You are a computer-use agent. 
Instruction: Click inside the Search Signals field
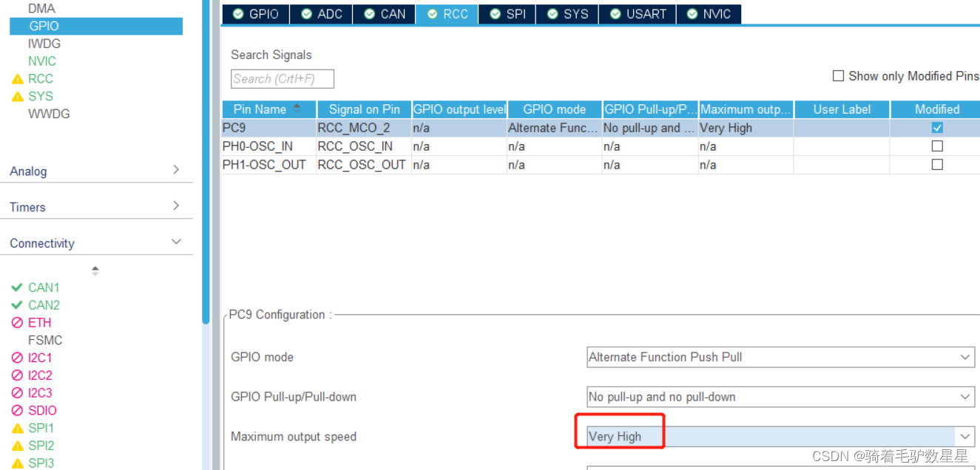pyautogui.click(x=281, y=78)
